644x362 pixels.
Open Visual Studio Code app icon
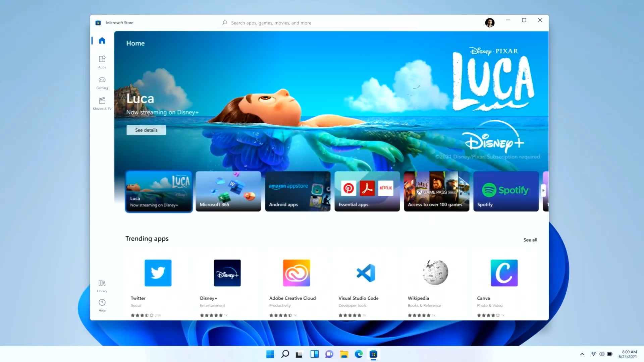click(x=366, y=273)
